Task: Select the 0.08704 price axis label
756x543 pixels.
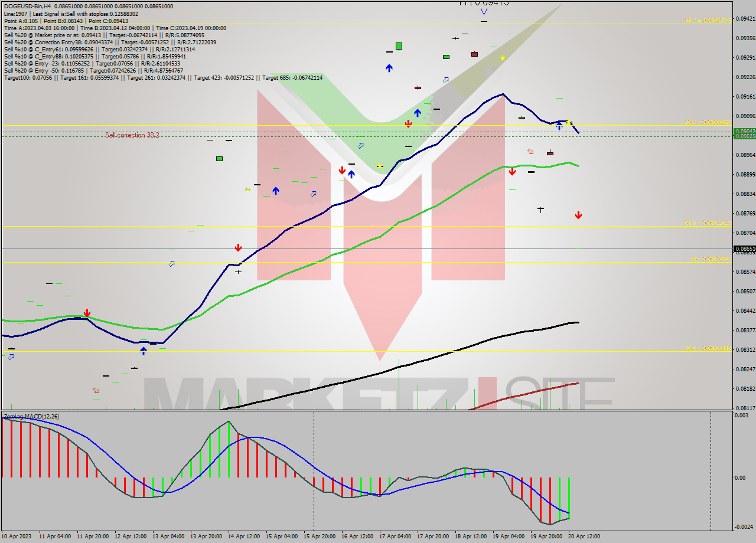Action: click(747, 233)
